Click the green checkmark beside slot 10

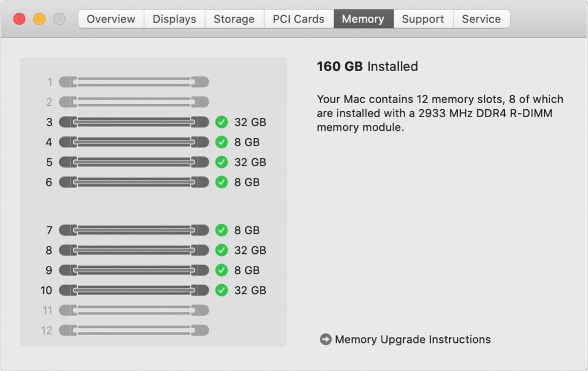click(x=222, y=290)
